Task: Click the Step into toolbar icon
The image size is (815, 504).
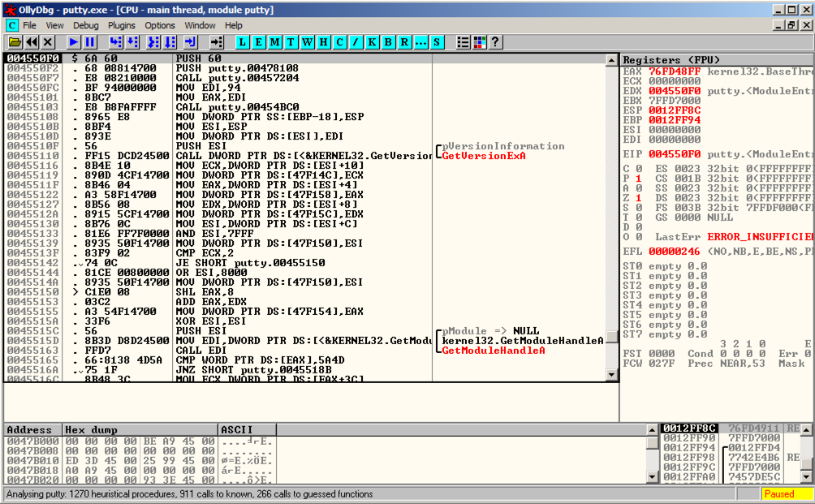Action: coord(115,41)
